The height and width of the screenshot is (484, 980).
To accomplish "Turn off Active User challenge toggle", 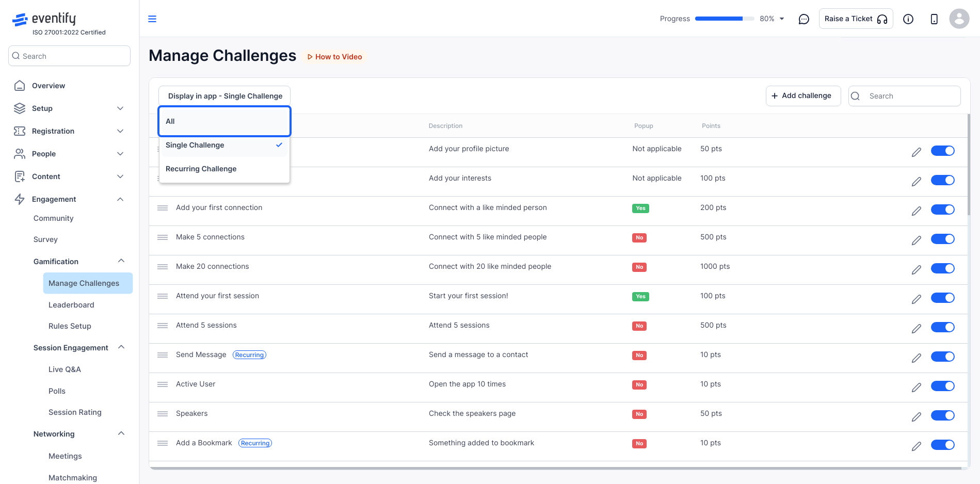I will (943, 386).
